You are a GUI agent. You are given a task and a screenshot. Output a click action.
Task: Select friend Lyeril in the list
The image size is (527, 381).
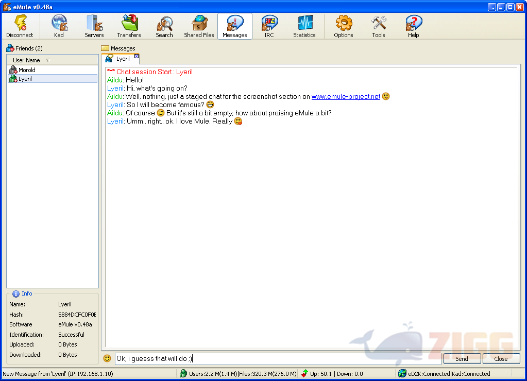click(52, 79)
